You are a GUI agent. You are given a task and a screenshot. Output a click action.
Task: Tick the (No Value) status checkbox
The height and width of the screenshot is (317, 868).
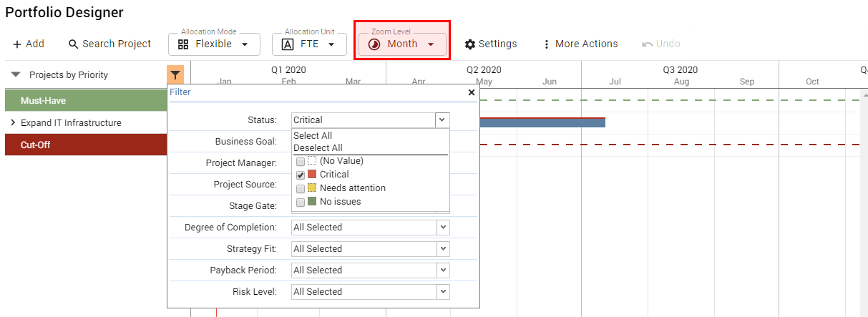coord(301,162)
